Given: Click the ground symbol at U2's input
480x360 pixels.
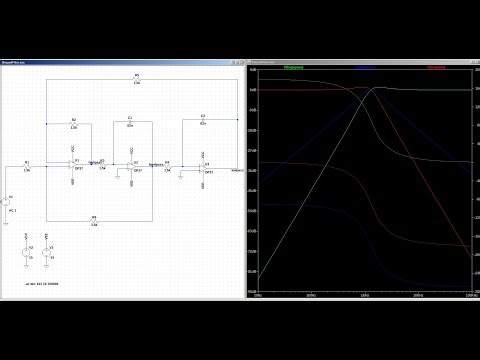Looking at the screenshot, I should click(117, 177).
